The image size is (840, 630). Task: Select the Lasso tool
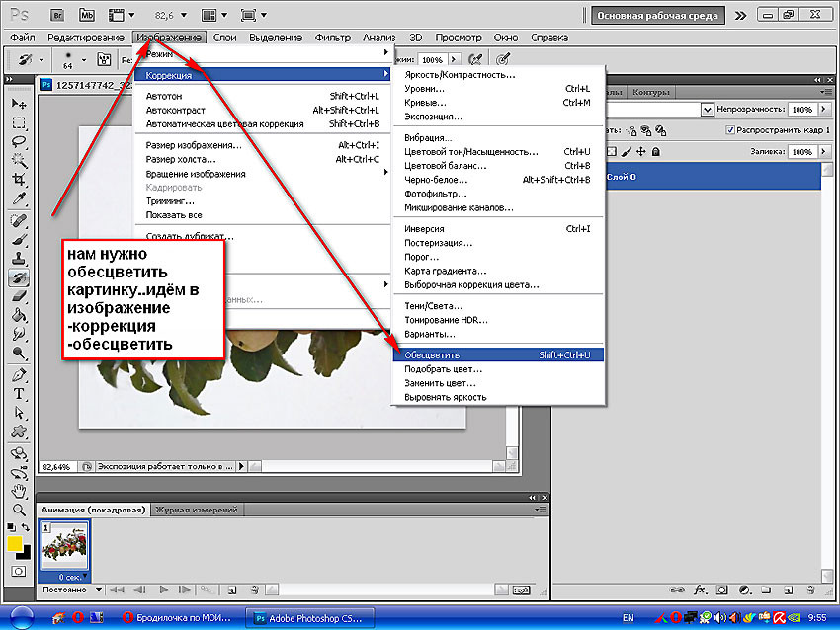(19, 142)
